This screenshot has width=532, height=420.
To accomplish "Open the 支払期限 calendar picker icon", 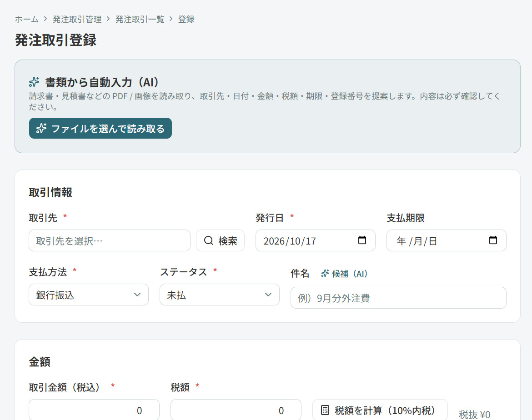I will coord(493,240).
